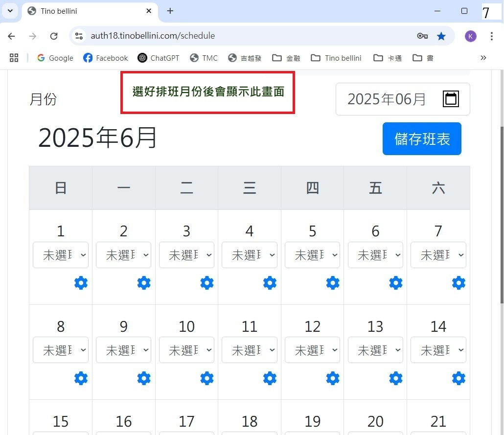Open settings gear for June 1

pos(81,283)
